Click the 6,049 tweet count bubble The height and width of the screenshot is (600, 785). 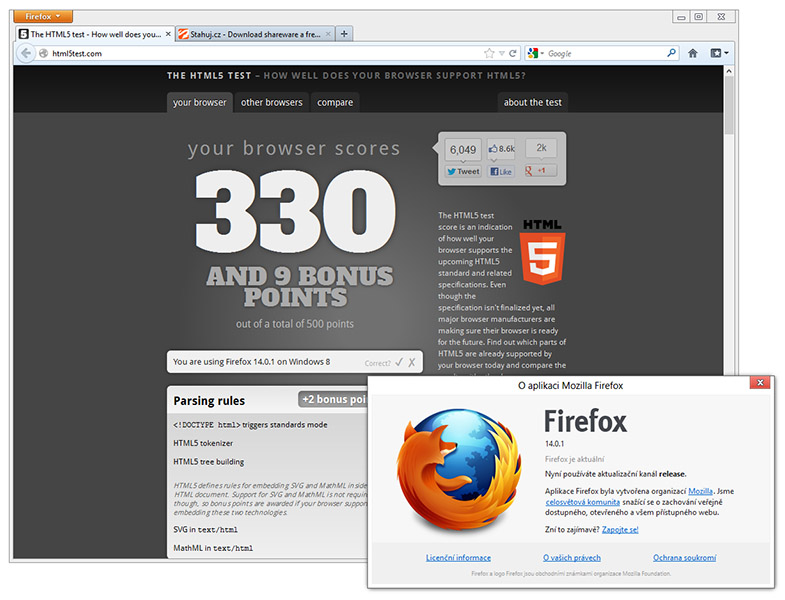pos(463,150)
